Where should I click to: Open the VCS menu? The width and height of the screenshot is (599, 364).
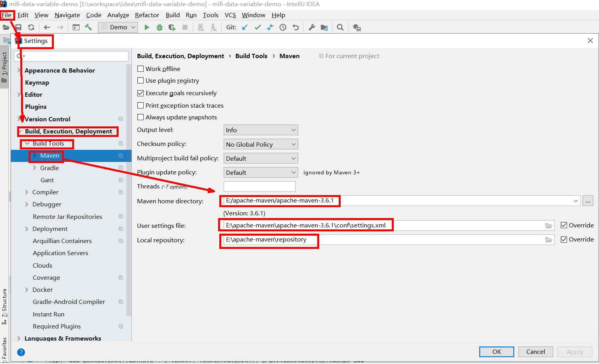(230, 15)
